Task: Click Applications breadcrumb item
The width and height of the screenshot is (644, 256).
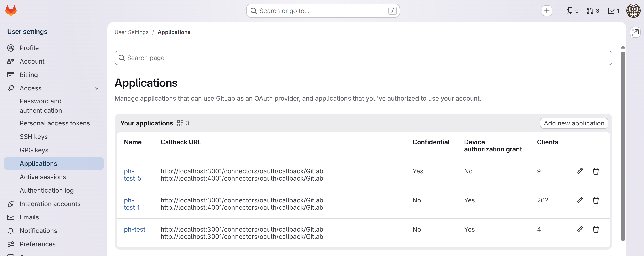Action: click(174, 32)
